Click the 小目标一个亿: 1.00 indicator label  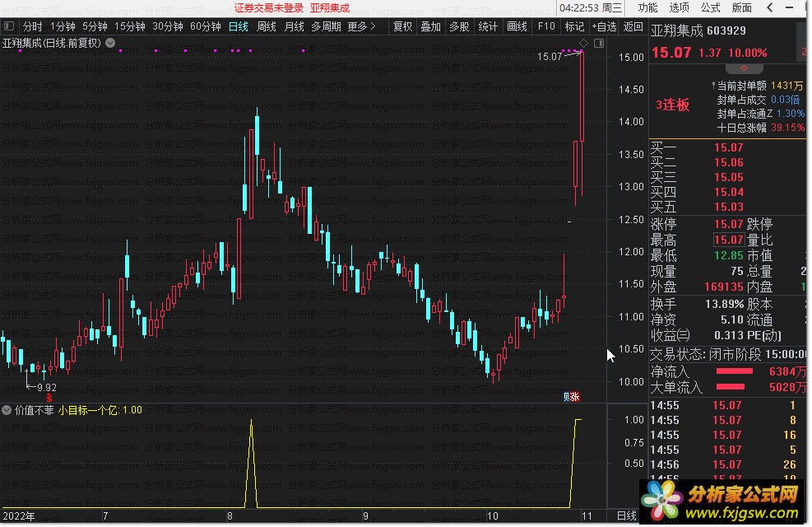100,410
